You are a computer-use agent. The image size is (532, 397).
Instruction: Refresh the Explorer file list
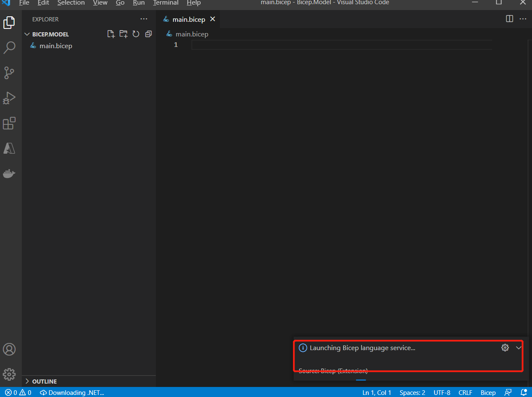pos(136,34)
